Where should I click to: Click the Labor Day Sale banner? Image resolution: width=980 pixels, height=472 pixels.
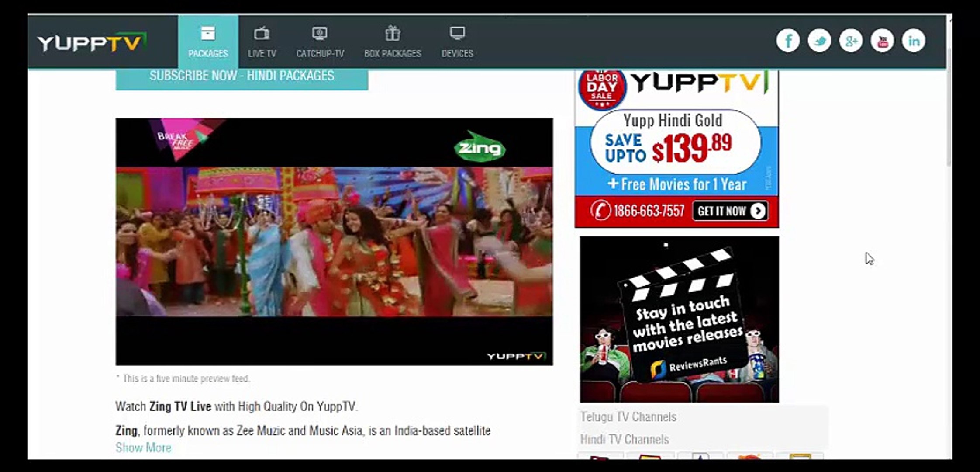coord(676,149)
